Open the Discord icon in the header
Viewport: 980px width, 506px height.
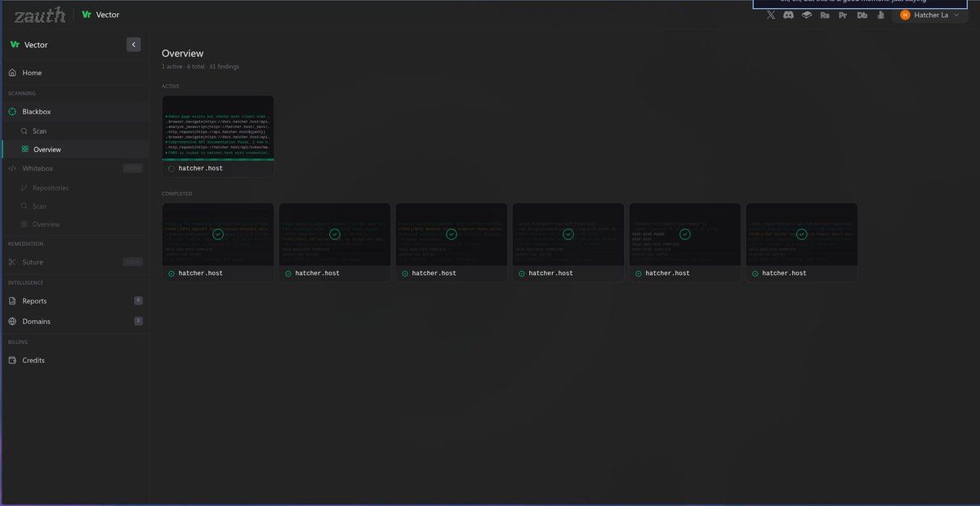(x=789, y=15)
